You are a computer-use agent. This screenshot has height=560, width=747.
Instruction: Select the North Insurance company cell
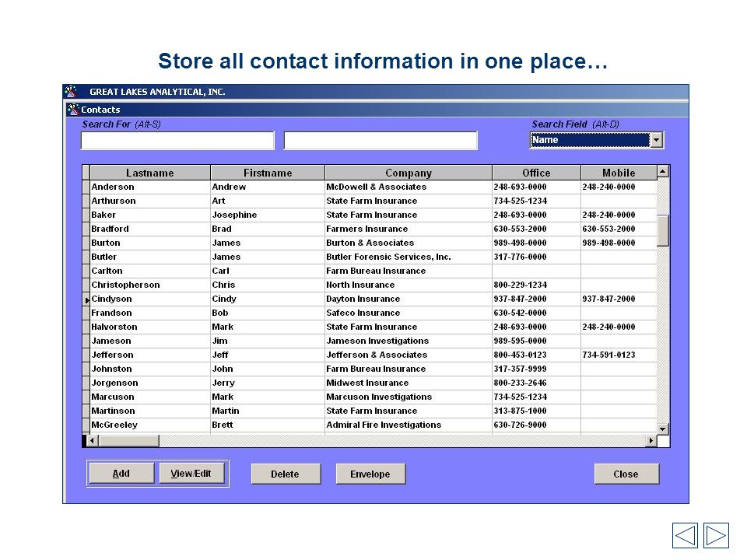click(409, 285)
